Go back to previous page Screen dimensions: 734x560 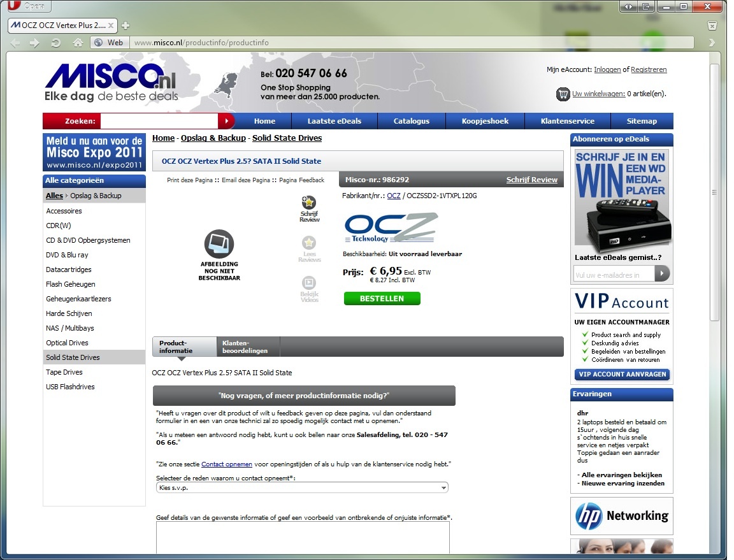coord(15,43)
